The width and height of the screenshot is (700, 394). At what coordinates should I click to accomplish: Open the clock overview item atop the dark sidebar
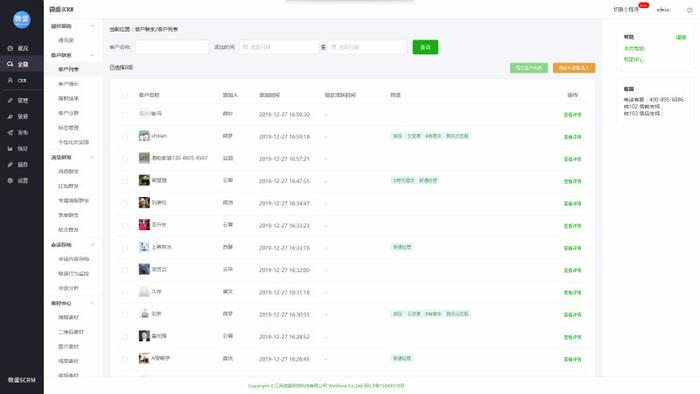pos(18,48)
